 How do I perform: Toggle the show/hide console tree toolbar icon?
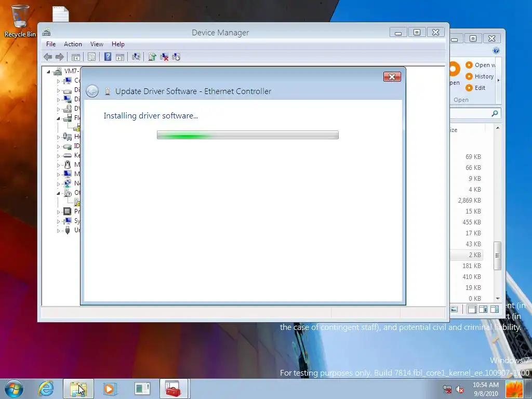coord(76,57)
